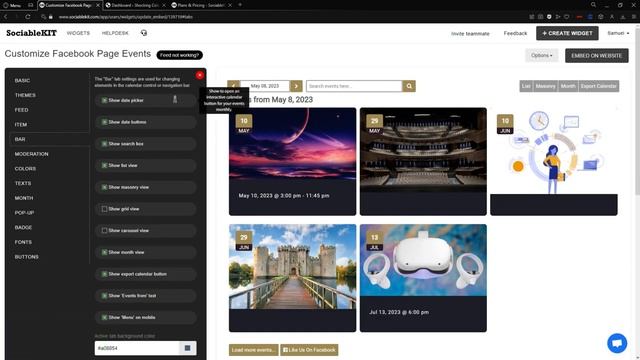Toggle Show list view checkbox

104,165
